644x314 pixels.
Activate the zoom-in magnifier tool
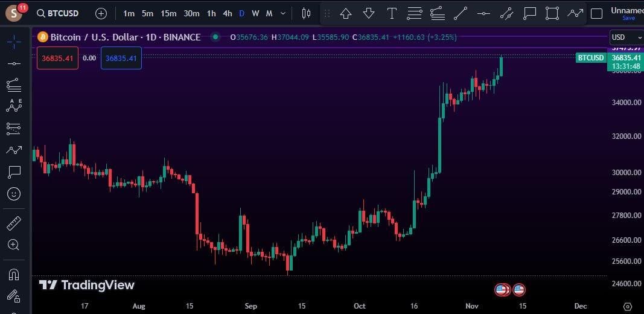coord(14,245)
